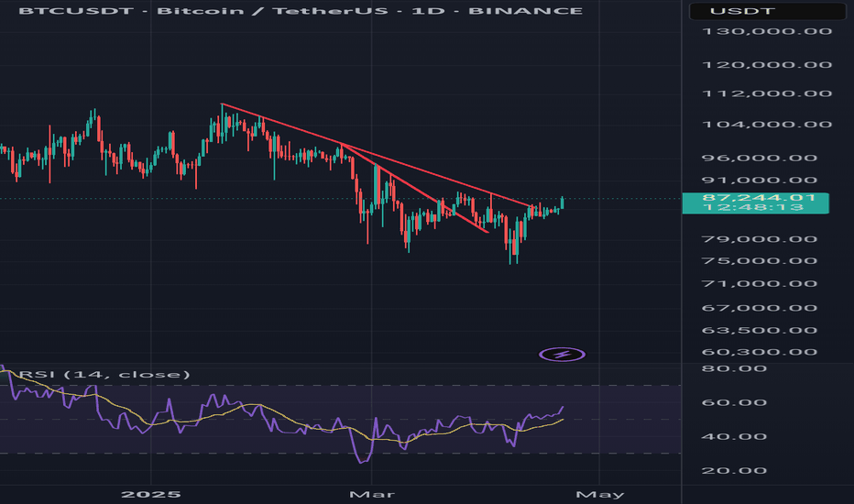Click the RSI 80.00 scale label
Image resolution: width=854 pixels, height=504 pixels.
pos(734,369)
